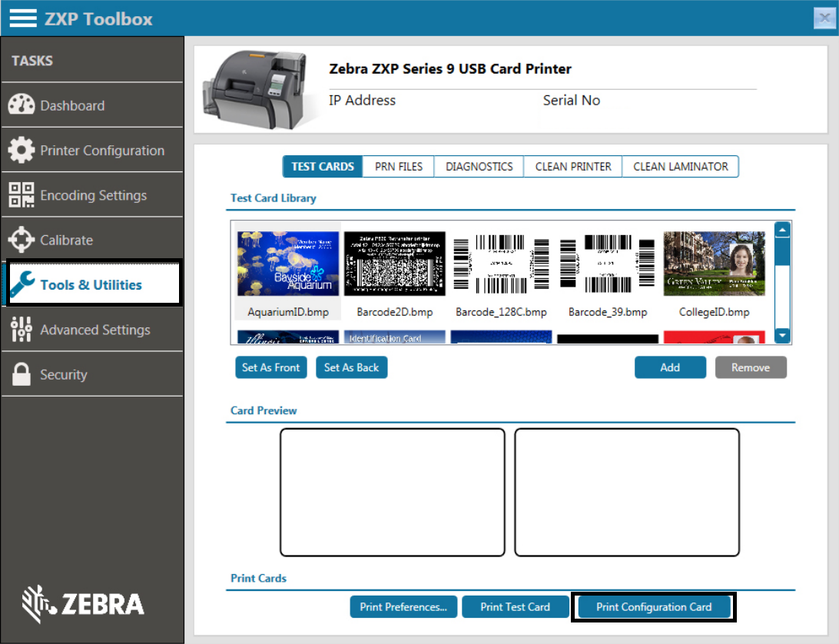The image size is (839, 644).
Task: Click the Print Configuration Card button
Action: tap(654, 607)
